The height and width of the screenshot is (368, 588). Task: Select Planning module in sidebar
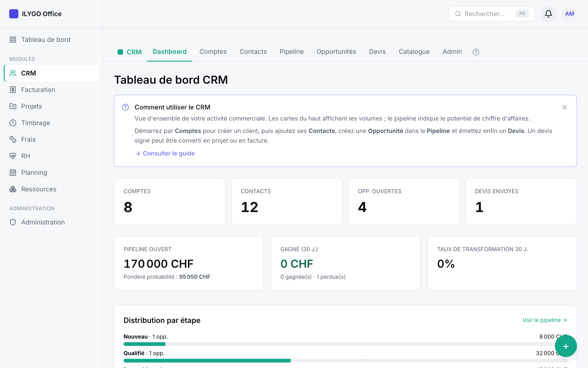51,172
